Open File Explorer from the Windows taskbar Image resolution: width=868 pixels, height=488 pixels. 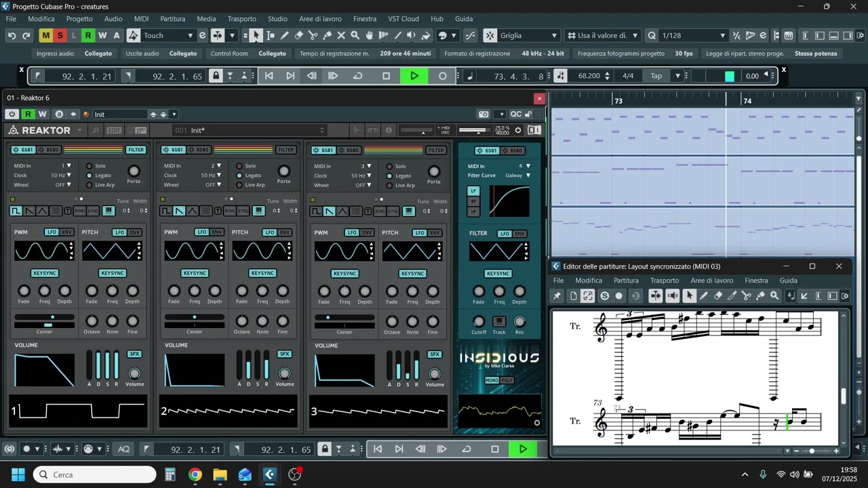220,474
